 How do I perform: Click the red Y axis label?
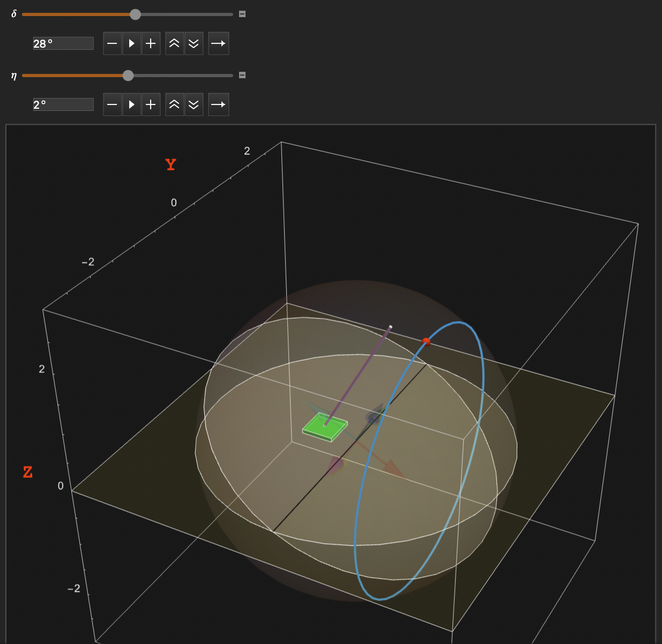pos(170,164)
